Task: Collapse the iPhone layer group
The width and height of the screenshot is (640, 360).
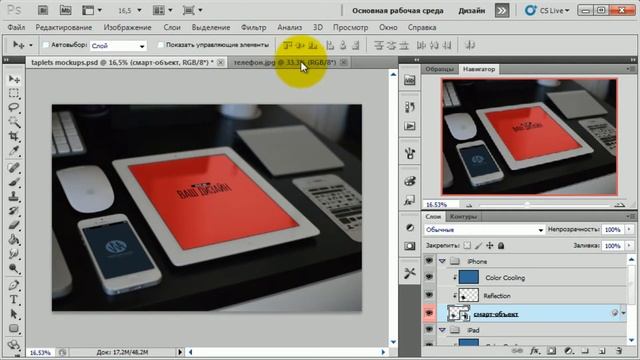Action: coord(442,261)
